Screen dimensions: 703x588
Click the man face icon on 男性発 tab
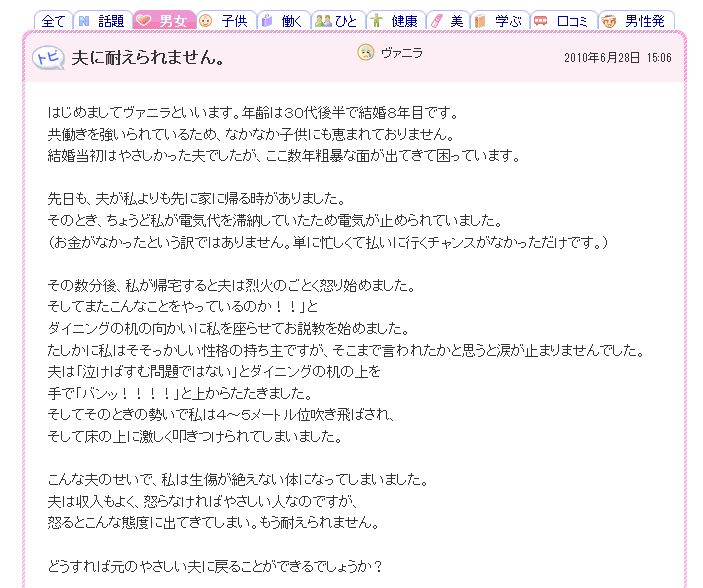click(609, 21)
